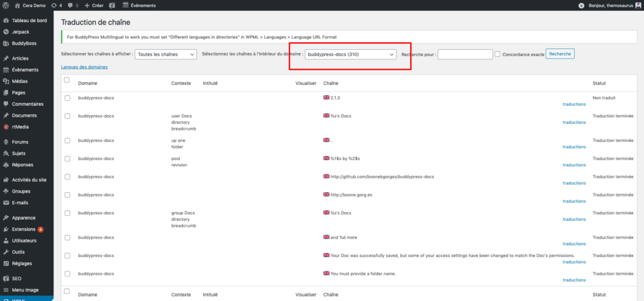
Task: Open traductions link for %1$s by %2$s
Action: click(x=574, y=165)
